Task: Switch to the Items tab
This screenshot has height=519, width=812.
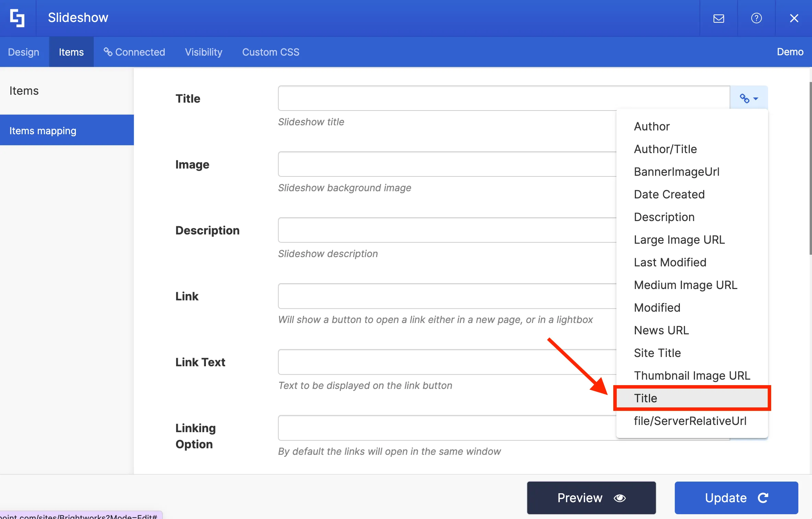Action: click(x=71, y=52)
